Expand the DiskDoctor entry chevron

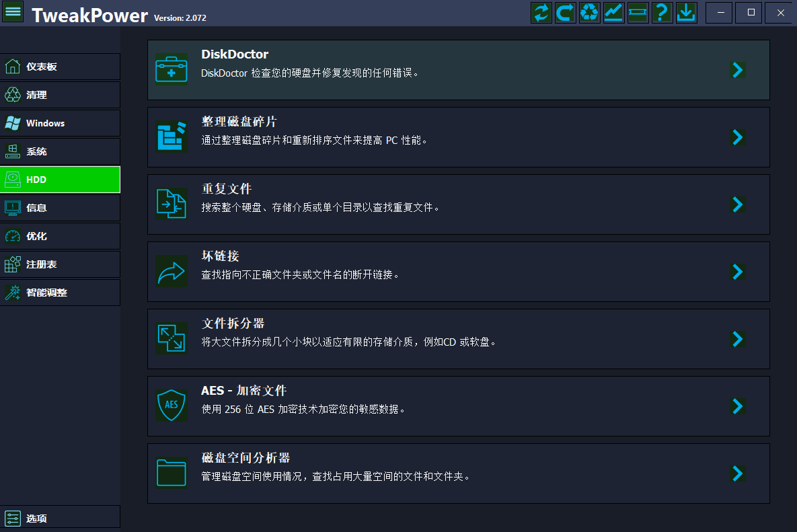tap(737, 69)
